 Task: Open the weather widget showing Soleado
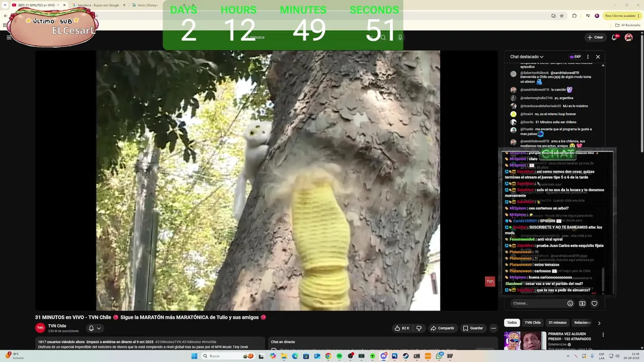[x=14, y=356]
